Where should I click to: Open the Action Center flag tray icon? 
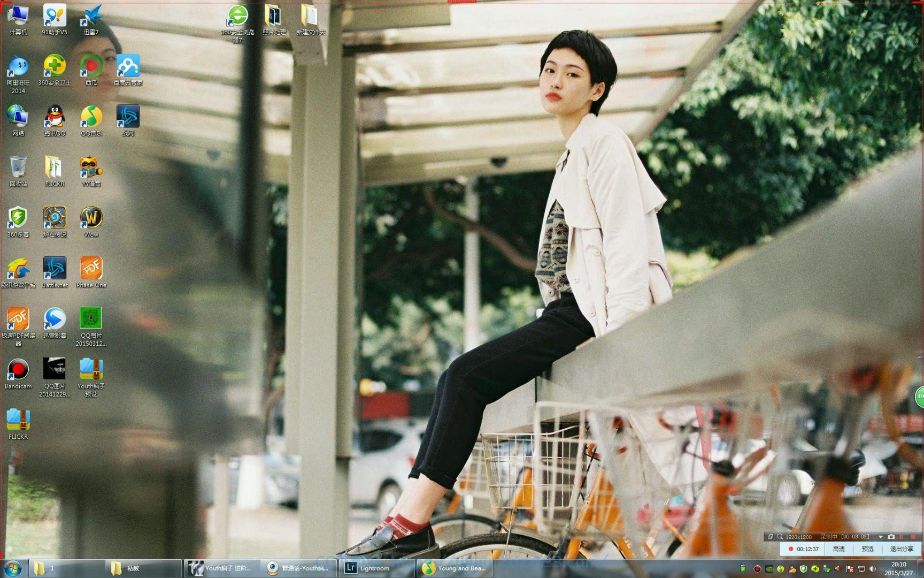tap(850, 569)
